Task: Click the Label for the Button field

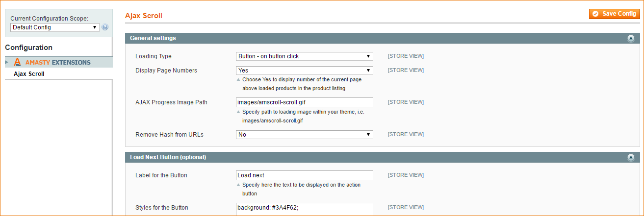Action: [305, 175]
